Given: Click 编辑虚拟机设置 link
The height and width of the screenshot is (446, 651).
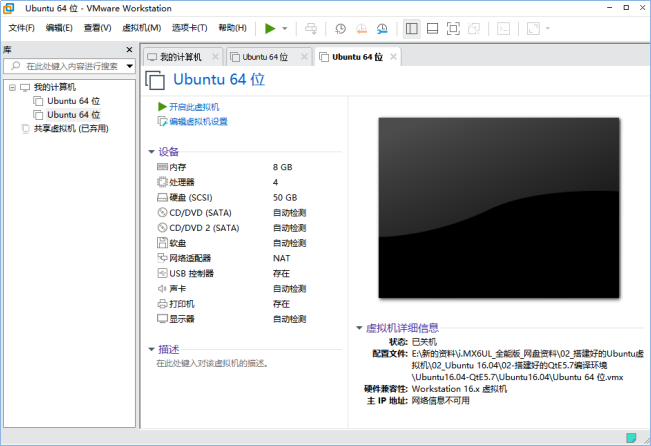Looking at the screenshot, I should coord(198,121).
